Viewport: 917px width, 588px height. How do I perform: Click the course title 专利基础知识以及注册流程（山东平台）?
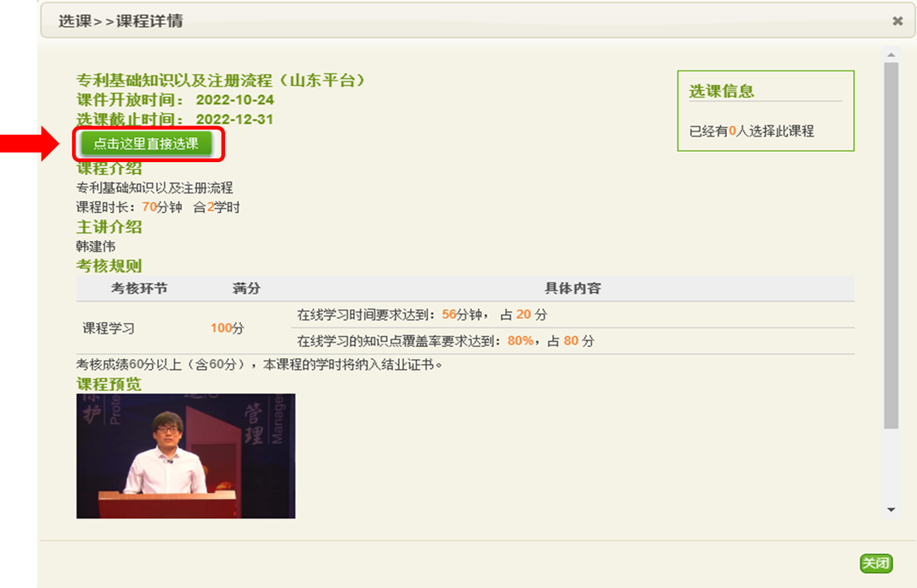(x=221, y=80)
